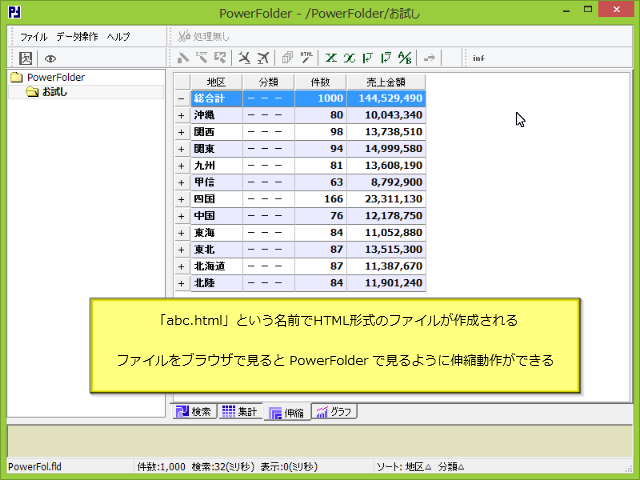Click the 九州 region cell

(x=216, y=165)
